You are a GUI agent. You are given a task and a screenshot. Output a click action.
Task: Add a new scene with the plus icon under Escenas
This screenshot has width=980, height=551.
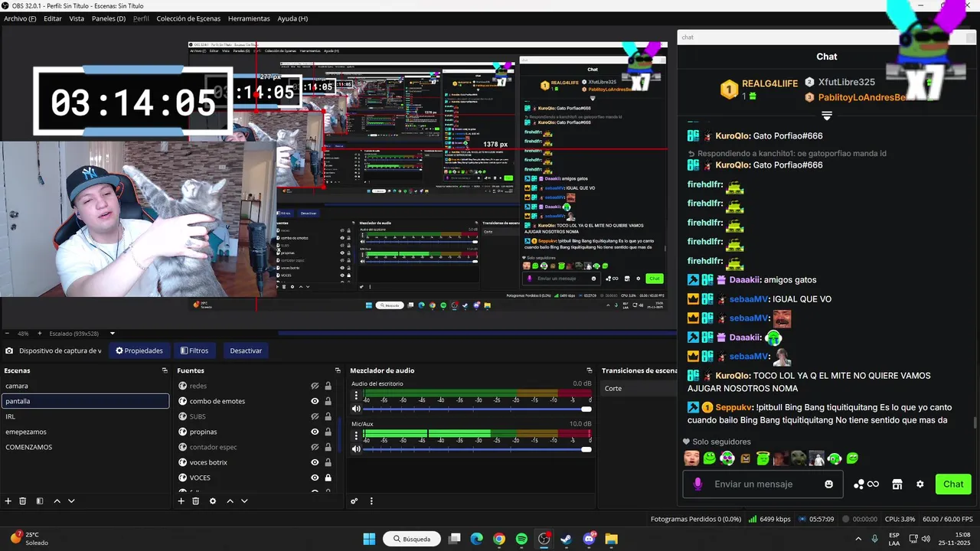tap(8, 501)
